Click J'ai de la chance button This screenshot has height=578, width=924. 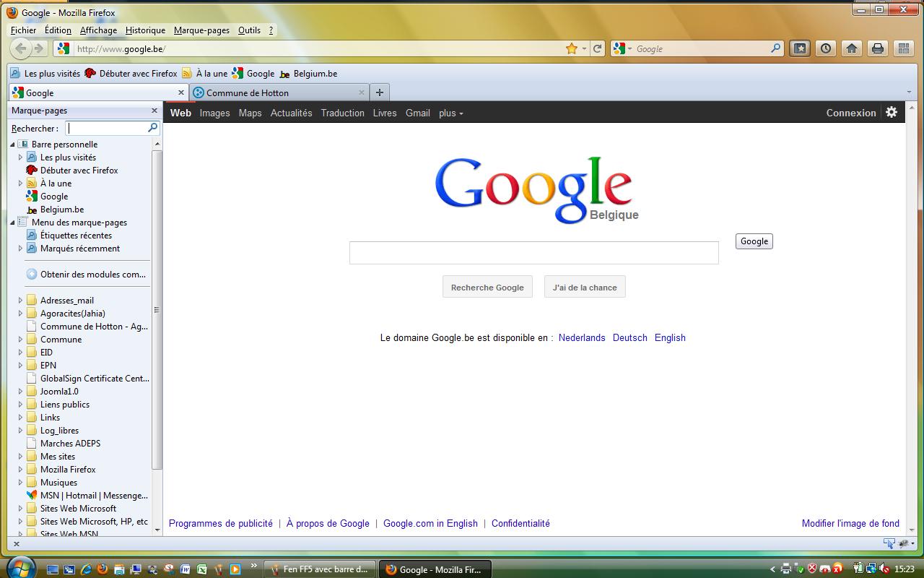click(x=585, y=287)
